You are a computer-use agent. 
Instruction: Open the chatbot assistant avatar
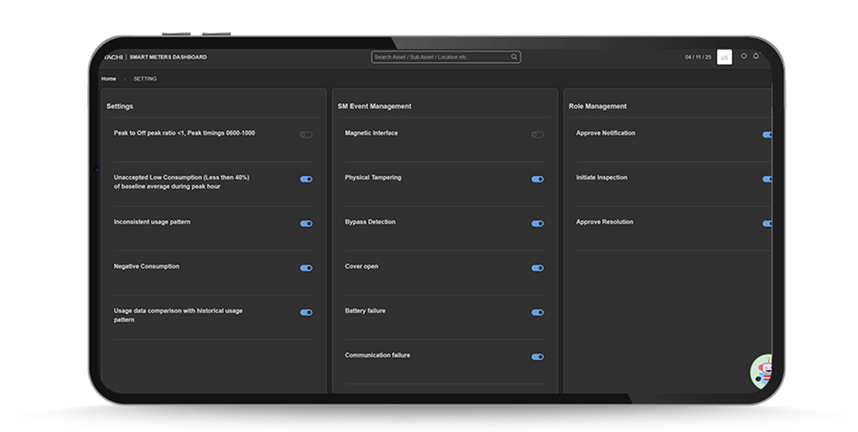point(762,372)
